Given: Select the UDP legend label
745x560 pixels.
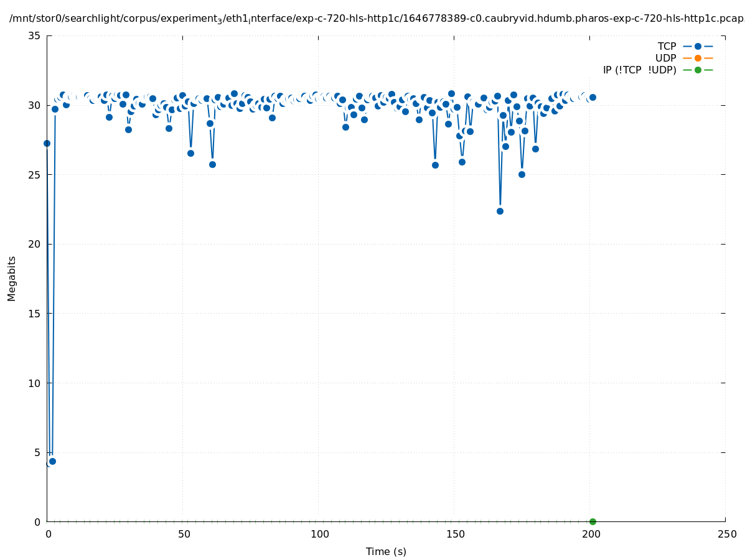Looking at the screenshot, I should [665, 58].
